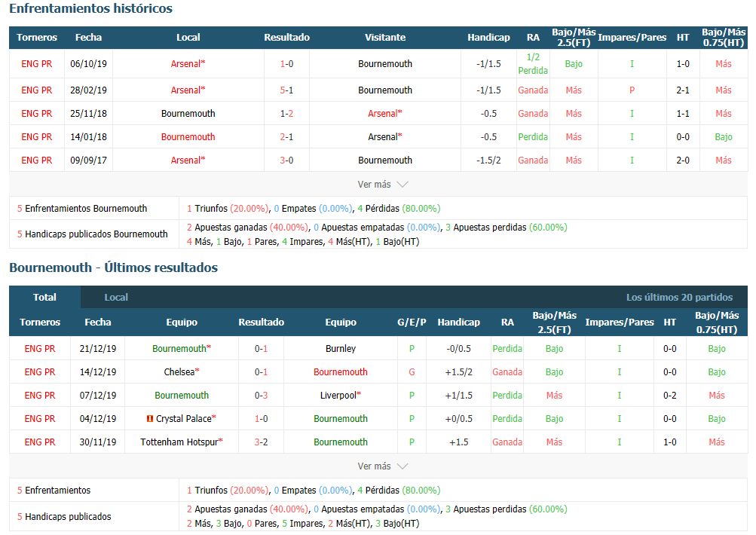Click ENG PR in the 14/12/19 row

40,372
